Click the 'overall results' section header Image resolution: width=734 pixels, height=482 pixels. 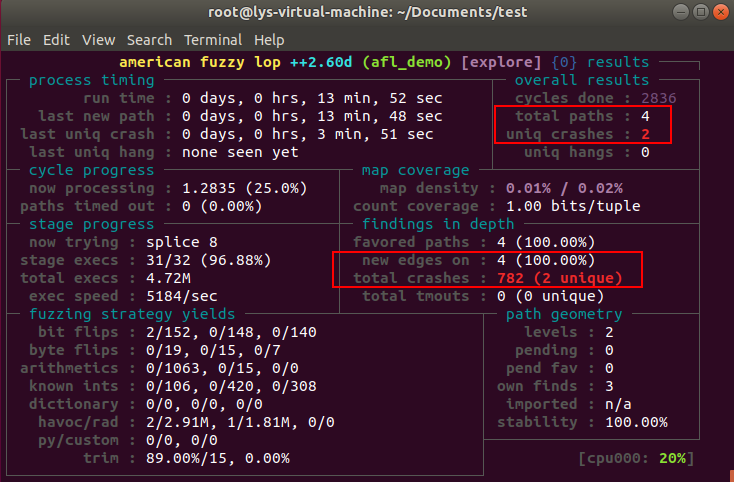pyautogui.click(x=582, y=80)
